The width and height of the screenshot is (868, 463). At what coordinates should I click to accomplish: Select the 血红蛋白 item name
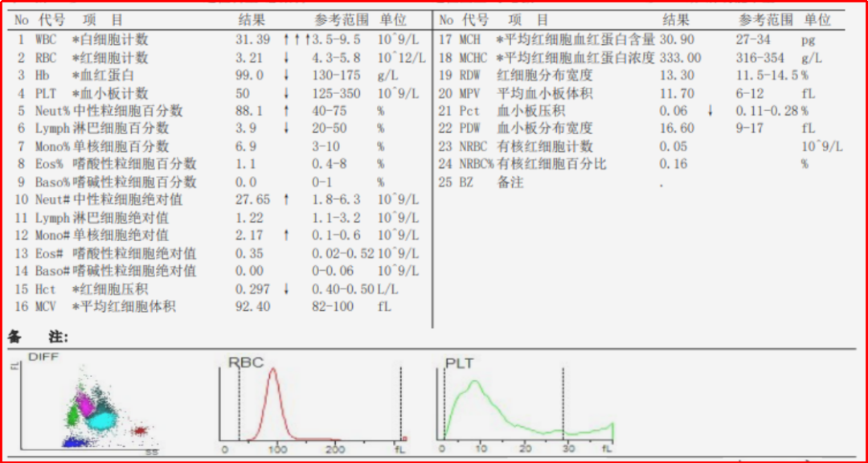108,76
